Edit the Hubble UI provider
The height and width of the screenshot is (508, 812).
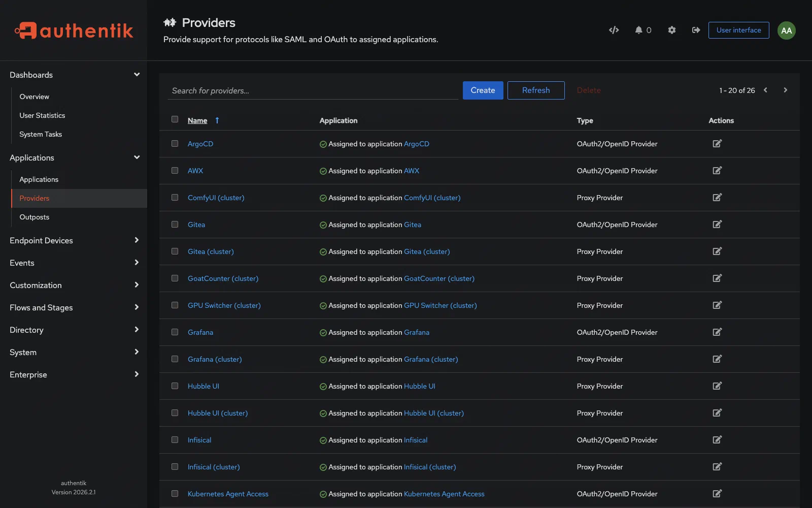click(x=717, y=386)
